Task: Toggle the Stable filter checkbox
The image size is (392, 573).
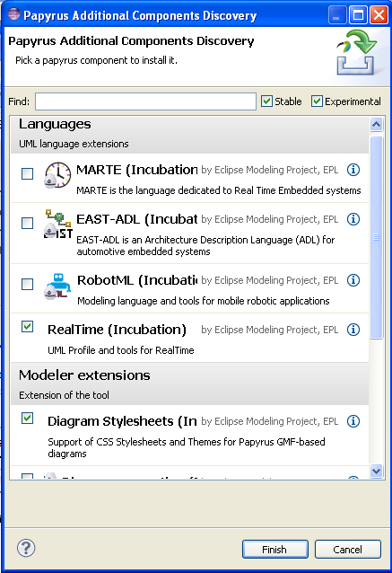Action: [x=266, y=101]
